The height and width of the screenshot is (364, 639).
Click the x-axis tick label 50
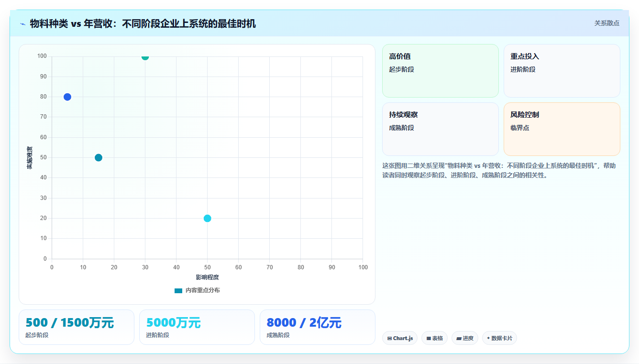[x=207, y=267]
